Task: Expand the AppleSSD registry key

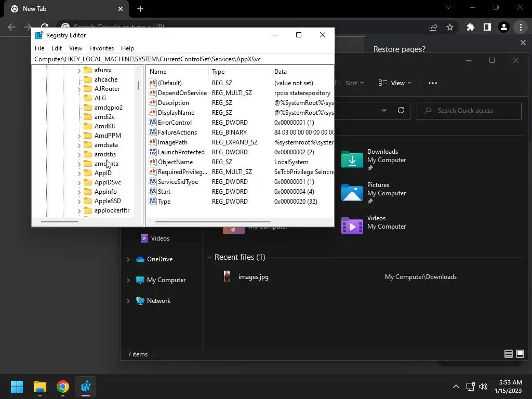Action: click(x=79, y=201)
